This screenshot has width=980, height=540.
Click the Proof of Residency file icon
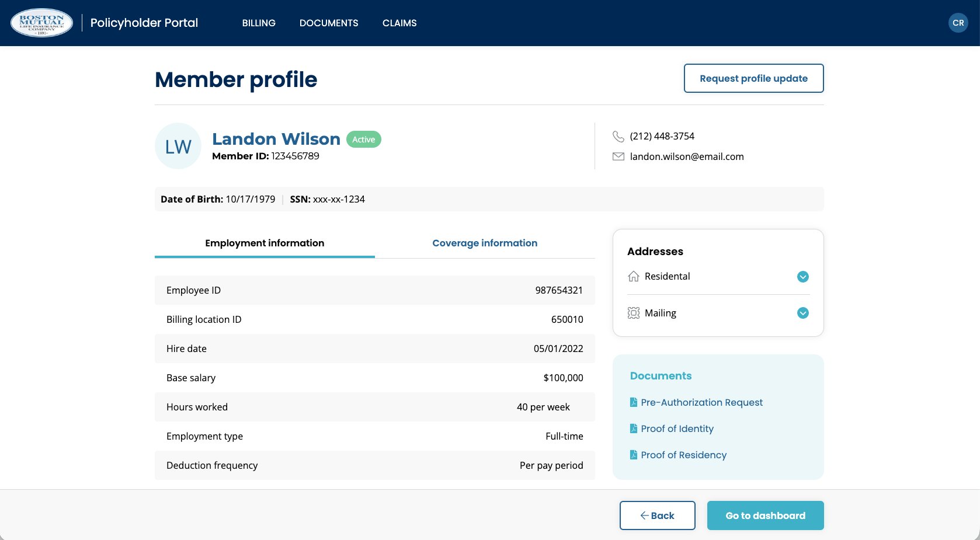[x=633, y=455]
